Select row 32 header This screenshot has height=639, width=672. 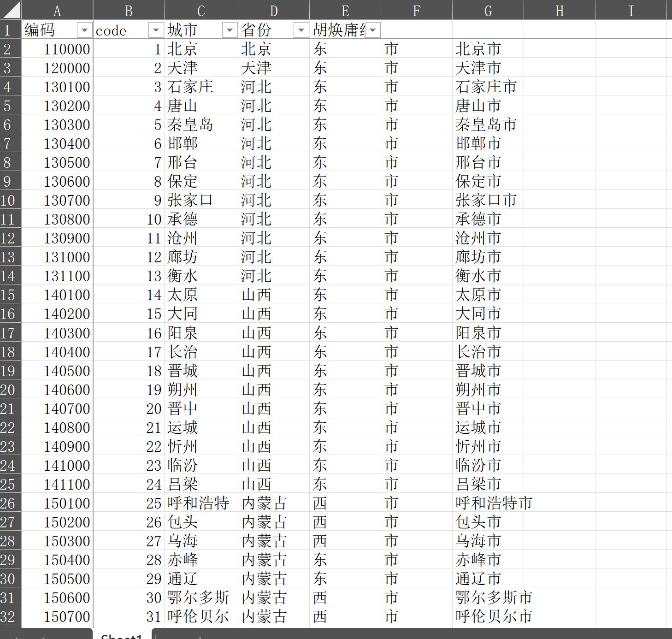[x=11, y=616]
